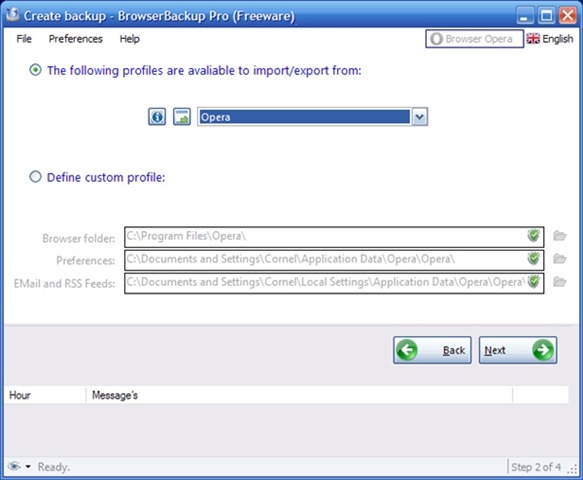The image size is (583, 480).
Task: Open the status bar dropdown arrow beside eye
Action: tap(28, 467)
